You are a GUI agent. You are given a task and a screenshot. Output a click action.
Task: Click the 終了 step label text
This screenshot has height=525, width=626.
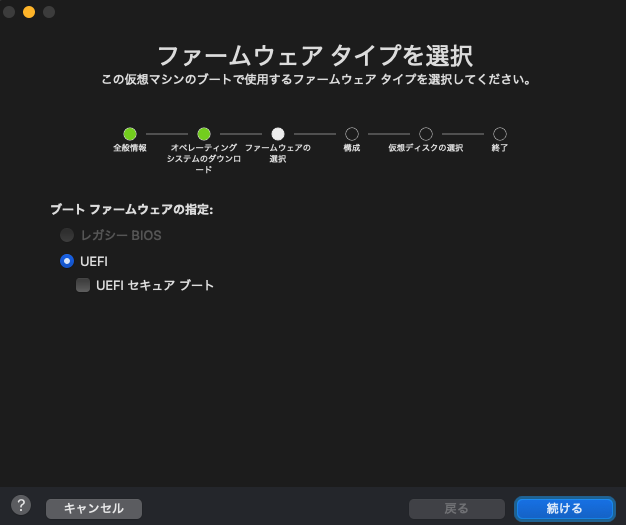coord(500,148)
